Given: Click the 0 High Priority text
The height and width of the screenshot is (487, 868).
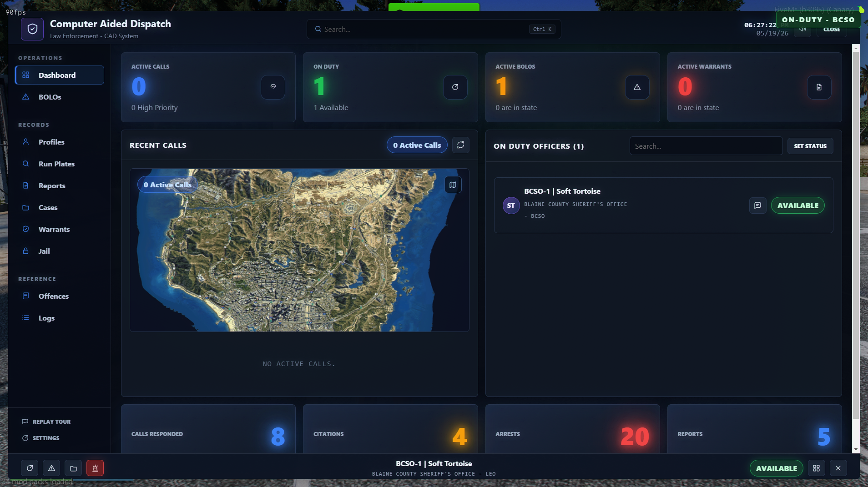Looking at the screenshot, I should coord(154,107).
